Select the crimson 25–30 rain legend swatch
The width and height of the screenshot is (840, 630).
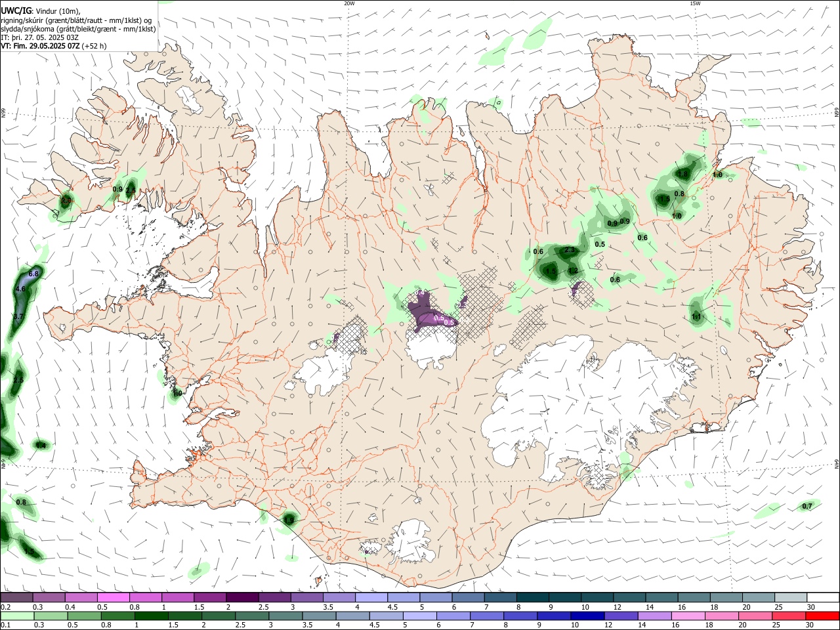789,616
